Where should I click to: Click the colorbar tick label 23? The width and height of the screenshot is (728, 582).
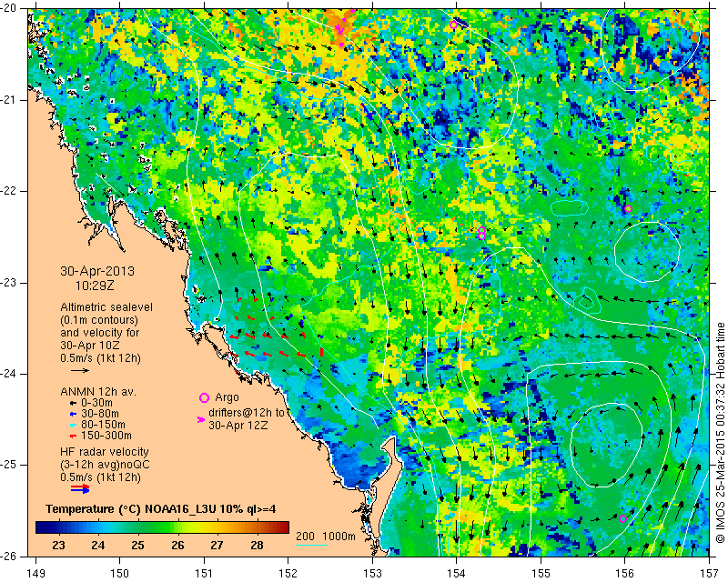click(x=58, y=545)
